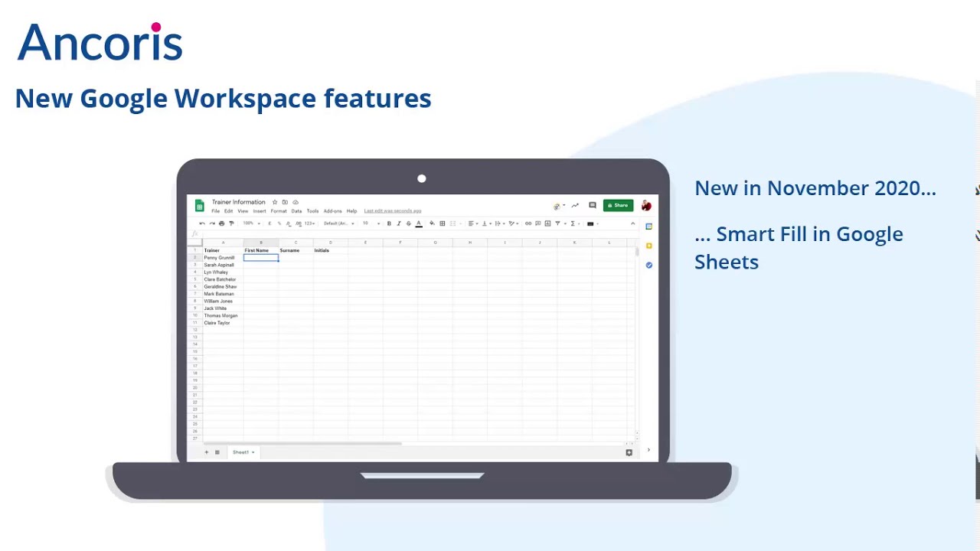Click the Print icon

point(221,223)
